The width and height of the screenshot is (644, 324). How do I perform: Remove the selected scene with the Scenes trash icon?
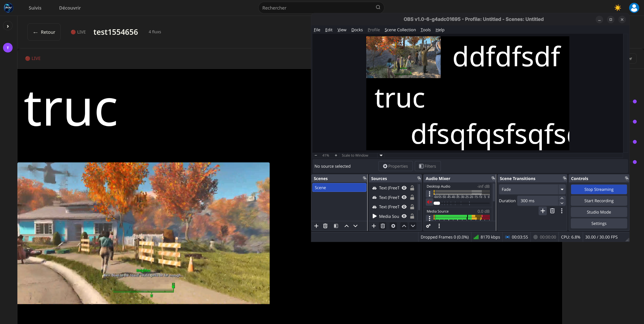pyautogui.click(x=325, y=226)
